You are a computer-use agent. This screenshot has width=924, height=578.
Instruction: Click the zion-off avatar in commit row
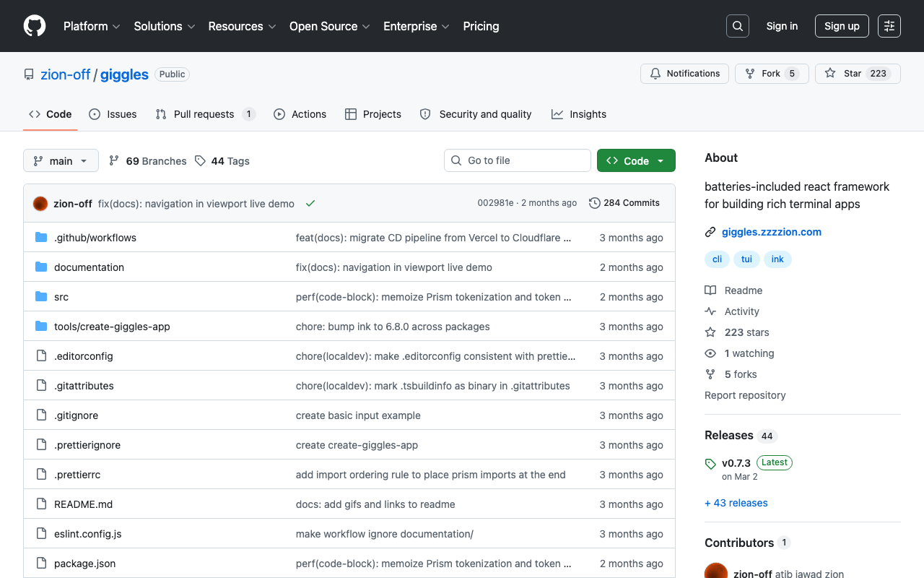point(40,204)
